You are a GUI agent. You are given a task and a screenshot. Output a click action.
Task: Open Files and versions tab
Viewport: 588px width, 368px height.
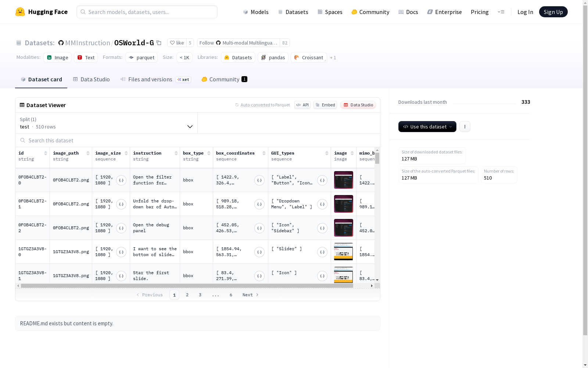(155, 79)
